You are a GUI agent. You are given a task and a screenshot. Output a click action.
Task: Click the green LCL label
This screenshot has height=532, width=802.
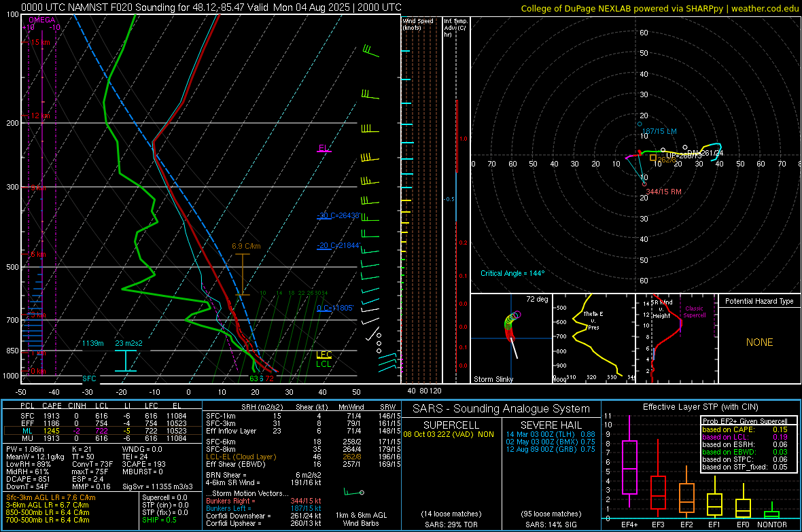point(324,363)
